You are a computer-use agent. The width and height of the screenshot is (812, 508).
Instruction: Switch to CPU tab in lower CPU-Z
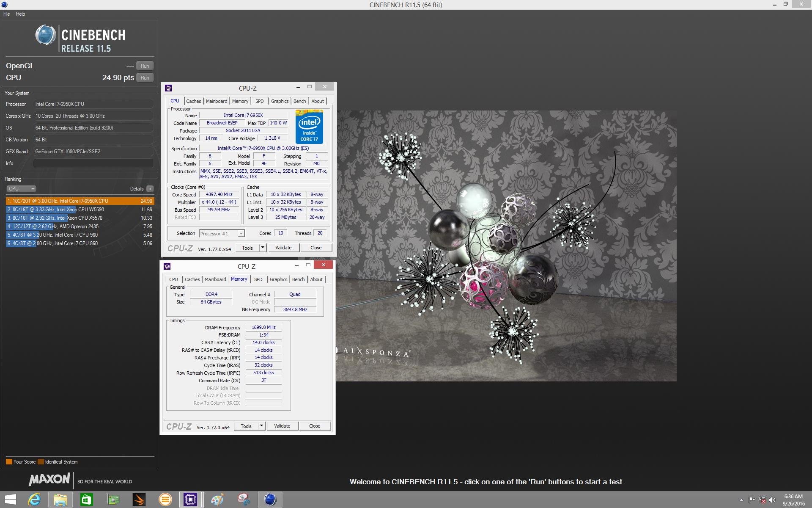173,279
